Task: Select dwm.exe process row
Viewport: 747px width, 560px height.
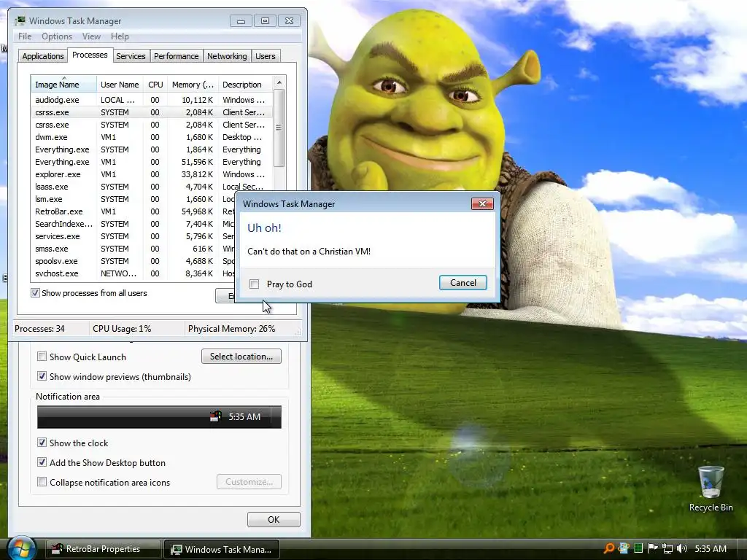Action: point(151,137)
